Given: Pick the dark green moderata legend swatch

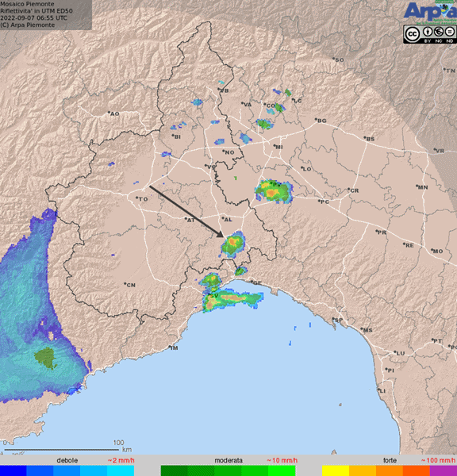Looking at the screenshot, I should 174,470.
